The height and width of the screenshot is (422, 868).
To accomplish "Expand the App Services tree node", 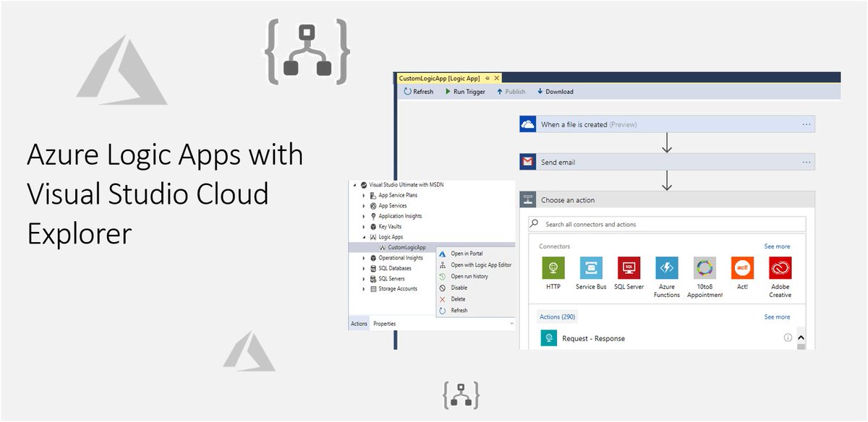I will (364, 205).
